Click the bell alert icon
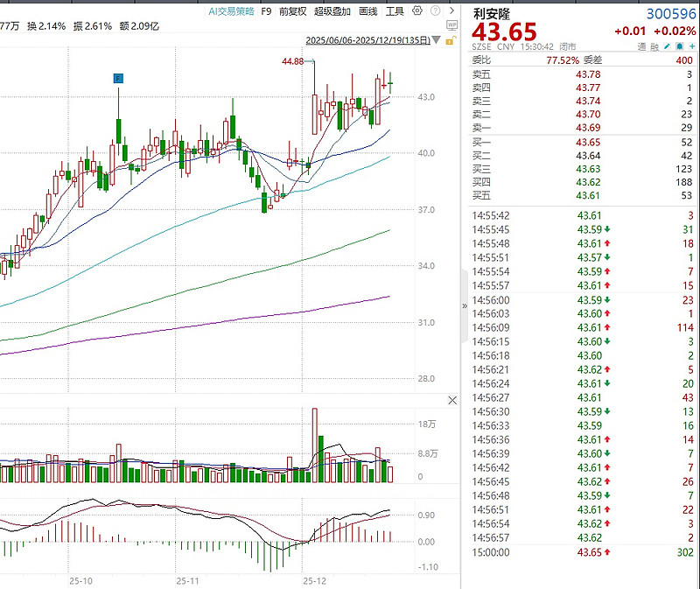 (x=680, y=46)
